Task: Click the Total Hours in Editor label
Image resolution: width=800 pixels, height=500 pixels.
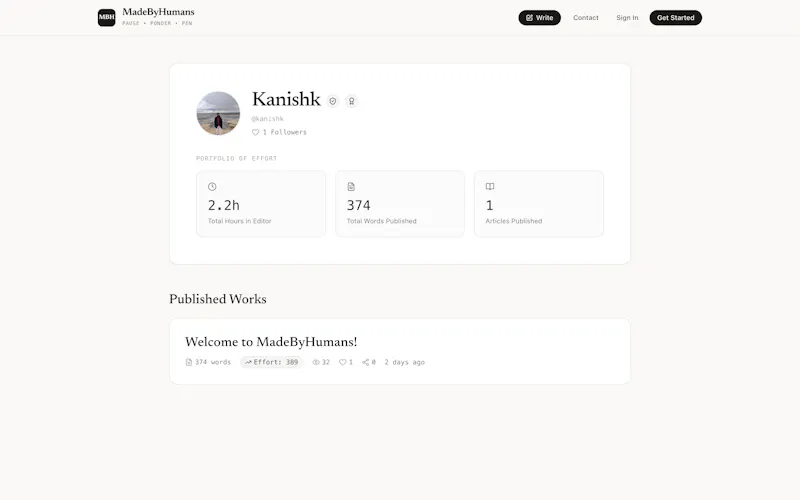Action: pos(240,221)
